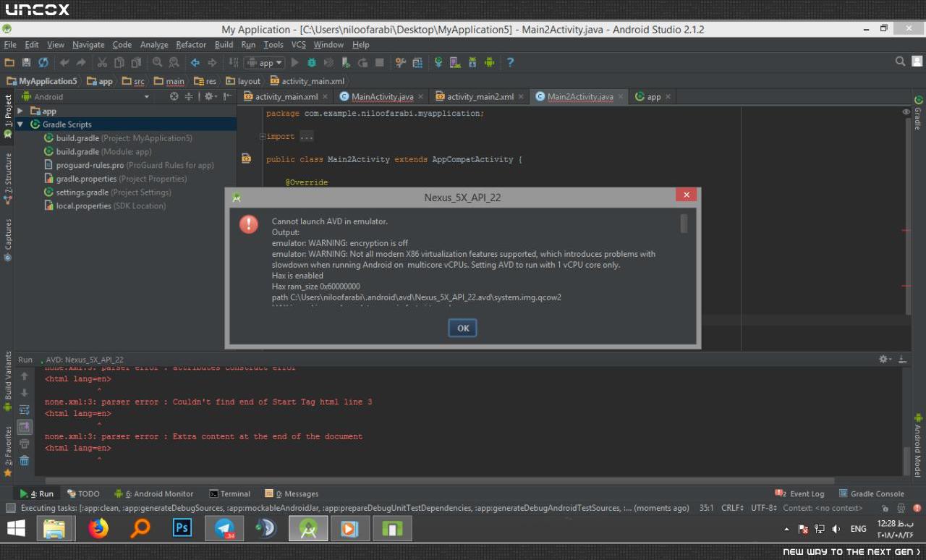Switch to the MainActivity.java tab
Viewport: 926px width, 560px height.
(x=382, y=97)
